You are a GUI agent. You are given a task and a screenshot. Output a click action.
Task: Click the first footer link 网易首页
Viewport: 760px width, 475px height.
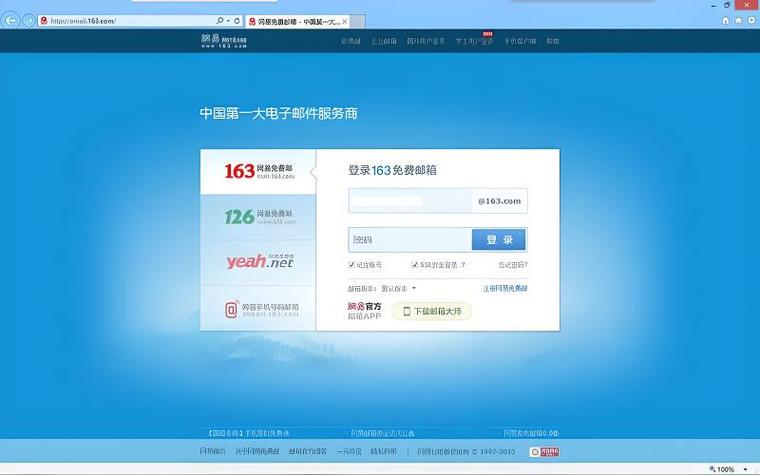pos(212,451)
